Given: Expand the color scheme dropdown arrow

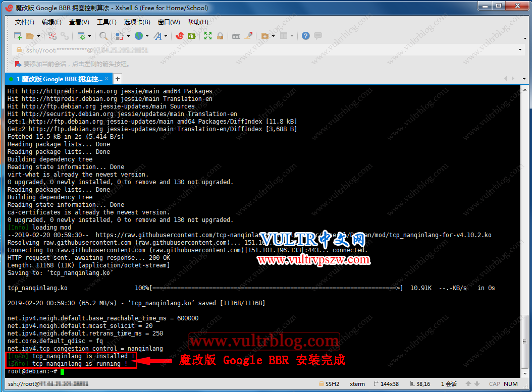Looking at the screenshot, I should (x=128, y=36).
